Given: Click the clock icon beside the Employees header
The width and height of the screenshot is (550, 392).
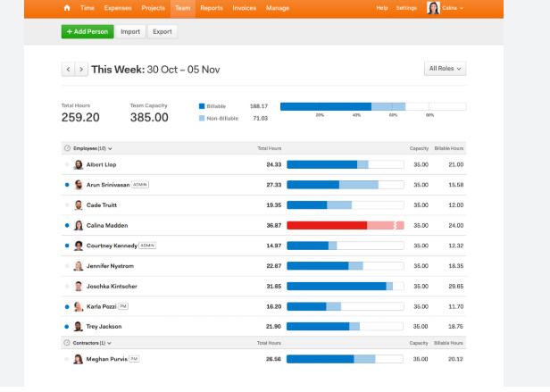Looking at the screenshot, I should (67, 148).
